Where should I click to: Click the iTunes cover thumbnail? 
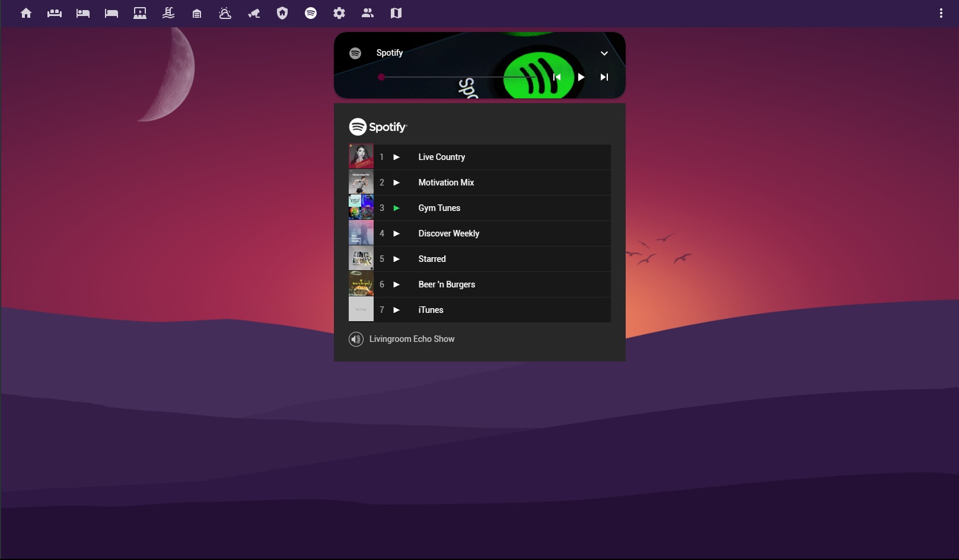tap(361, 310)
